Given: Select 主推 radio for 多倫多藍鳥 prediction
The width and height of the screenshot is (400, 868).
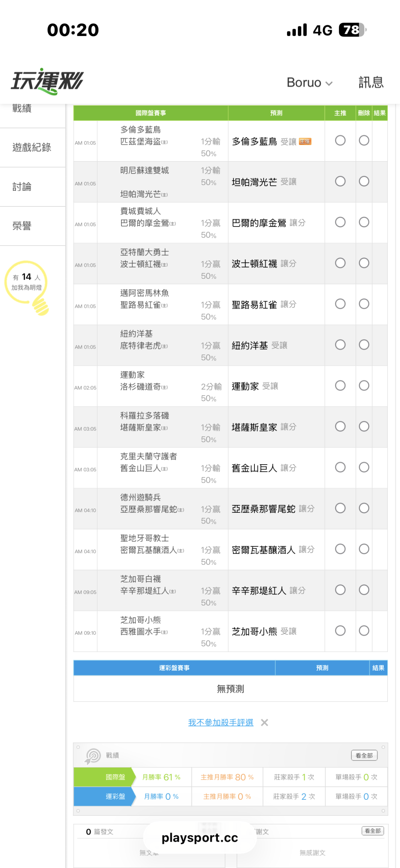Looking at the screenshot, I should 340,141.
